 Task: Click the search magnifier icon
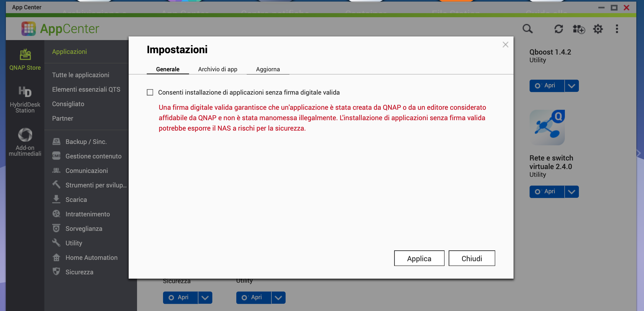527,29
